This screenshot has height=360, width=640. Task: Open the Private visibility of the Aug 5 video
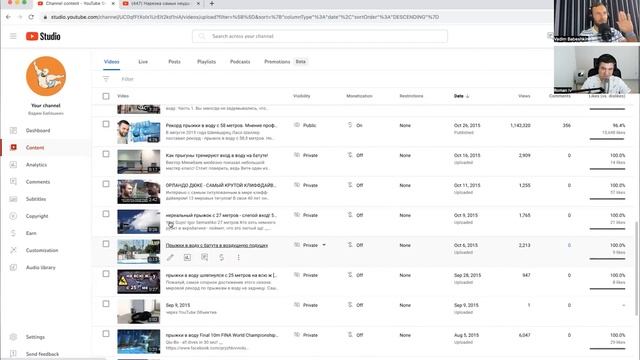[306, 335]
